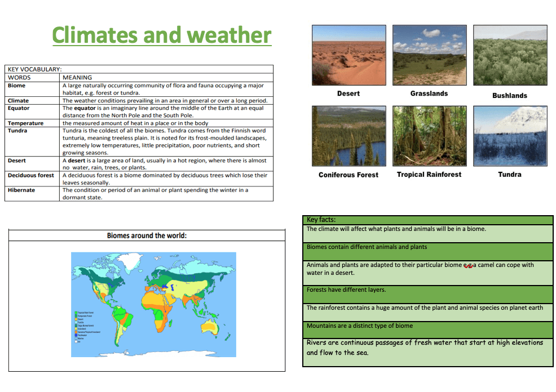Click the world biomes map

click(153, 305)
